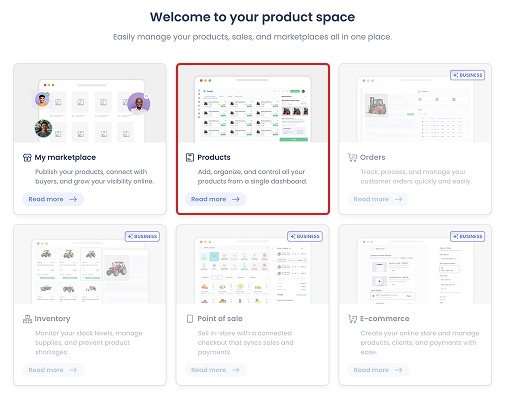505x399 pixels.
Task: Open the Inventory tractor preview image
Action: click(90, 265)
